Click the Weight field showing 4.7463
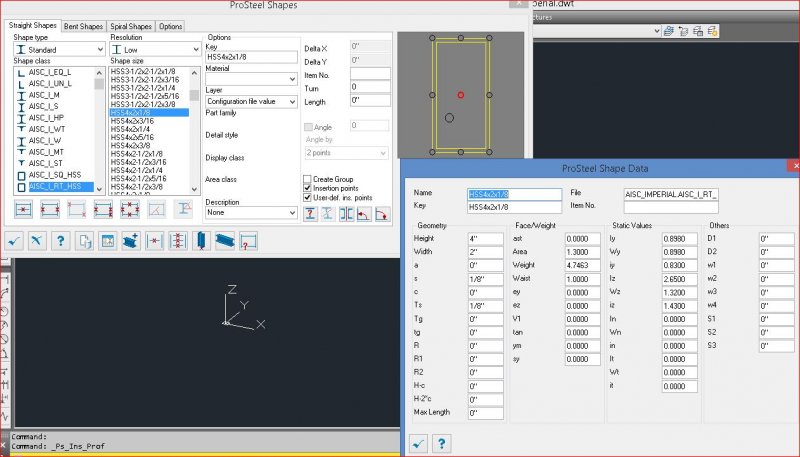The height and width of the screenshot is (457, 800). pyautogui.click(x=583, y=265)
